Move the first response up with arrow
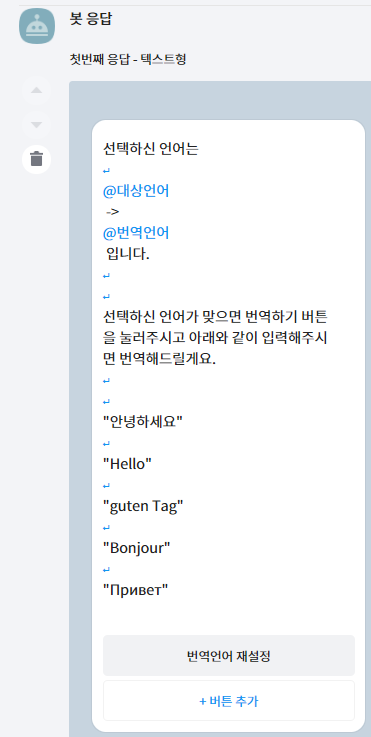 pos(36,90)
